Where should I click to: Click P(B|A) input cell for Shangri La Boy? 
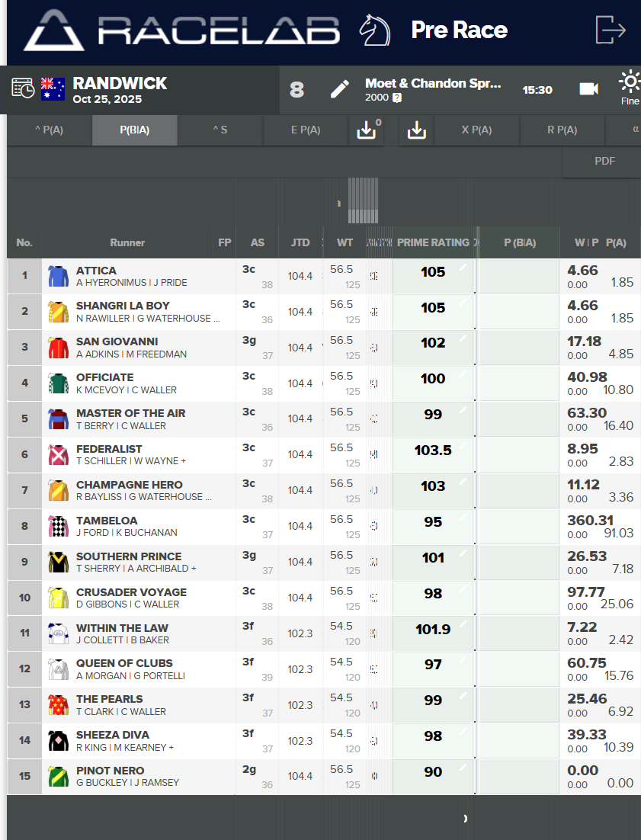pyautogui.click(x=518, y=311)
